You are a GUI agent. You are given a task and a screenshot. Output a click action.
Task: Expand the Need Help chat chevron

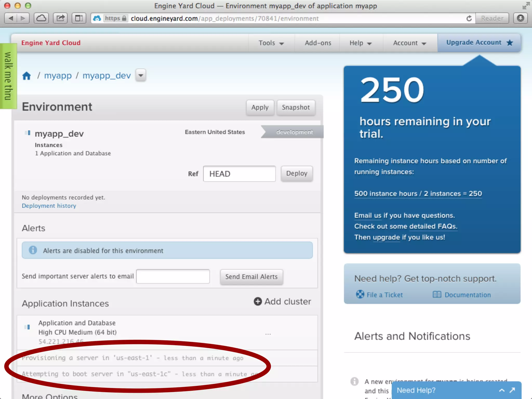coord(502,390)
